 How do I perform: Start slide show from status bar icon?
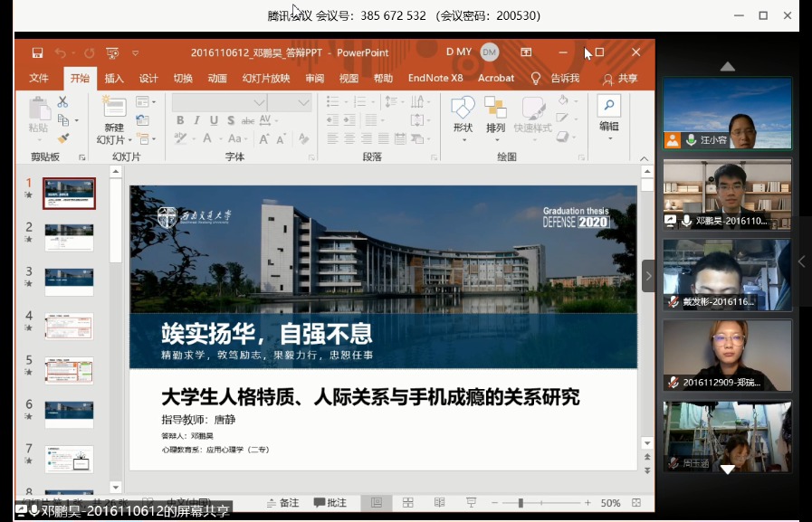tap(470, 503)
